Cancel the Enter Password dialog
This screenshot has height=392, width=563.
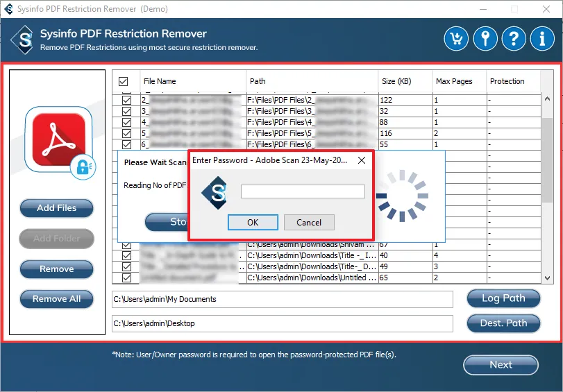(x=309, y=223)
